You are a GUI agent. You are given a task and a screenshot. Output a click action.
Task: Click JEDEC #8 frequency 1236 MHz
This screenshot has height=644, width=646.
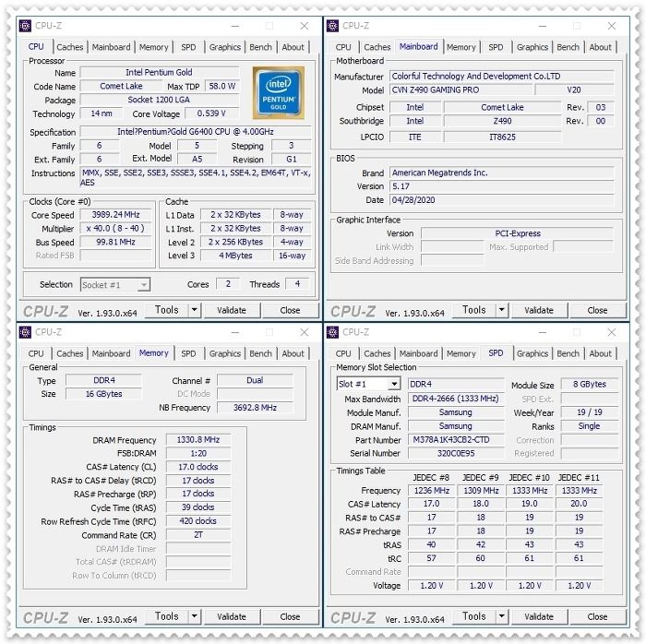click(431, 491)
